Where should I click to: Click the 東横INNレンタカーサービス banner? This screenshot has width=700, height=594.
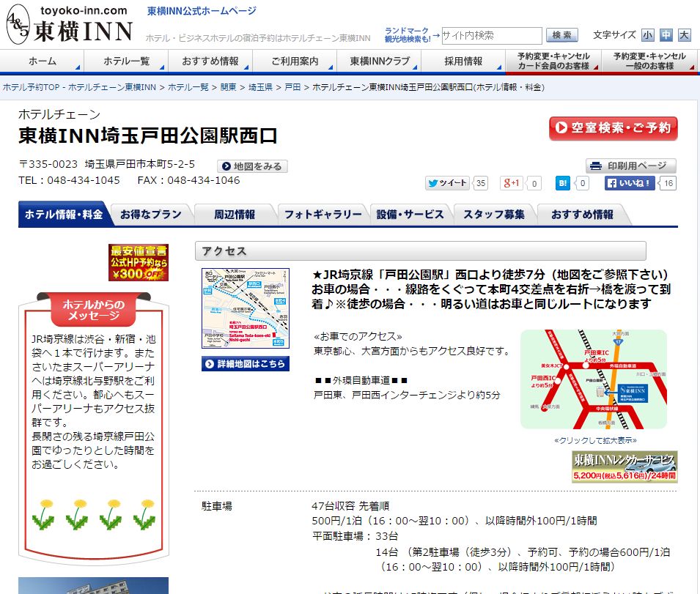[x=625, y=467]
